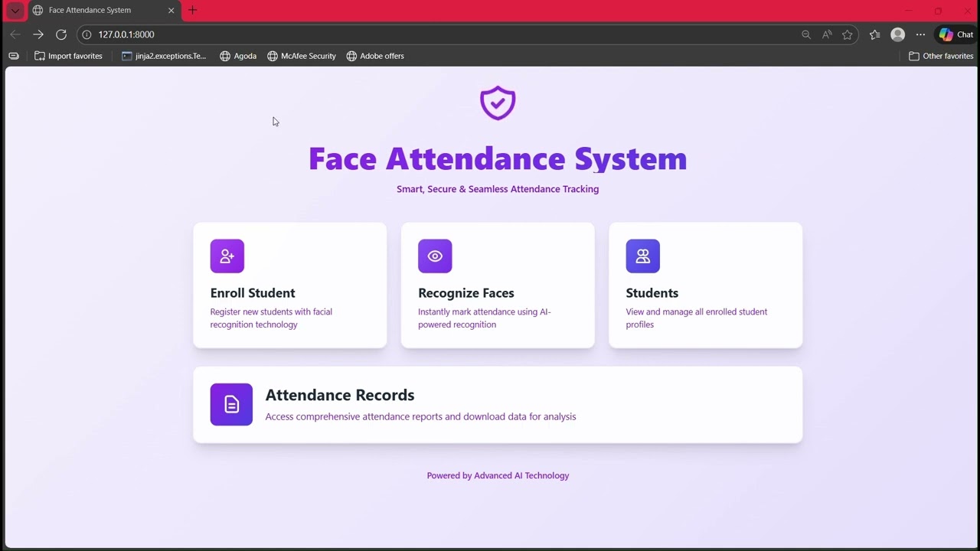Go forward with the browser forward arrow

(x=38, y=34)
